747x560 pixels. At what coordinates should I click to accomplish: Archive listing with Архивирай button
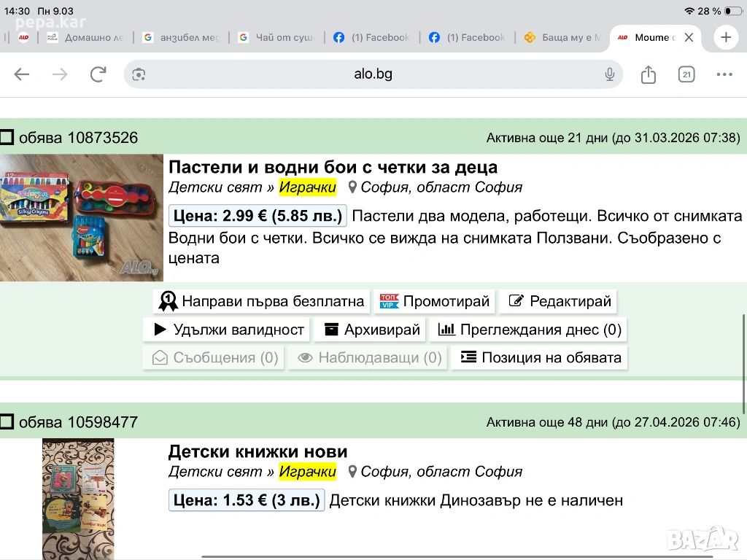coord(372,330)
